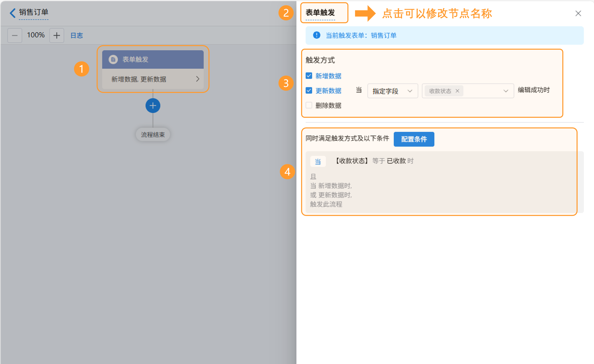
Task: Enable the 删除数据 checkbox
Action: click(x=309, y=105)
